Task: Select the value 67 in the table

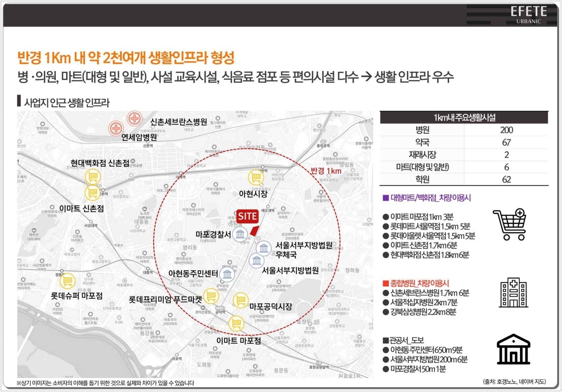Action: tap(506, 143)
